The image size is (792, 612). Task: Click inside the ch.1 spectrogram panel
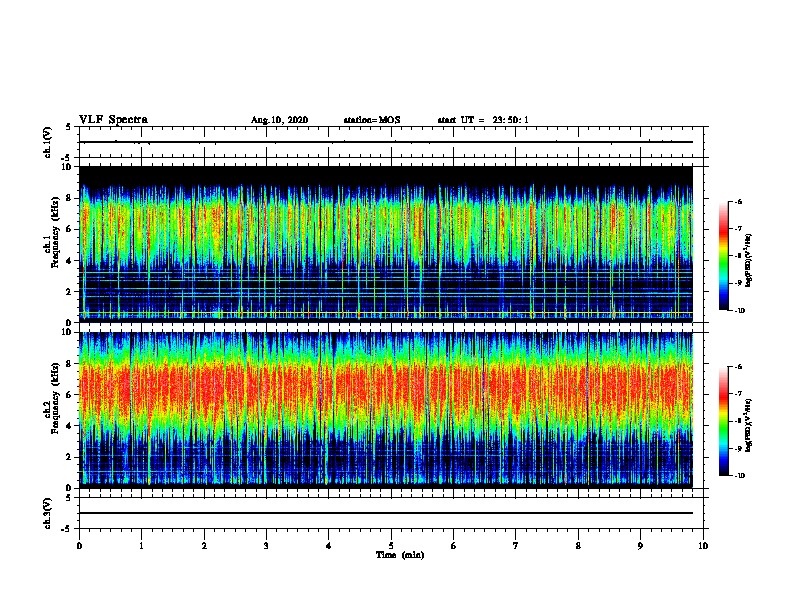[386, 244]
